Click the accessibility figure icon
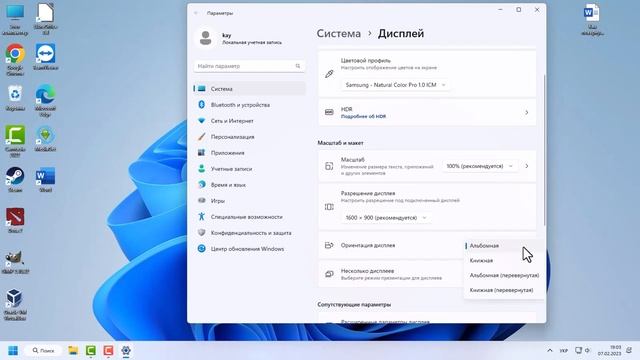Screen dimensions: 640x360 [x=201, y=217]
